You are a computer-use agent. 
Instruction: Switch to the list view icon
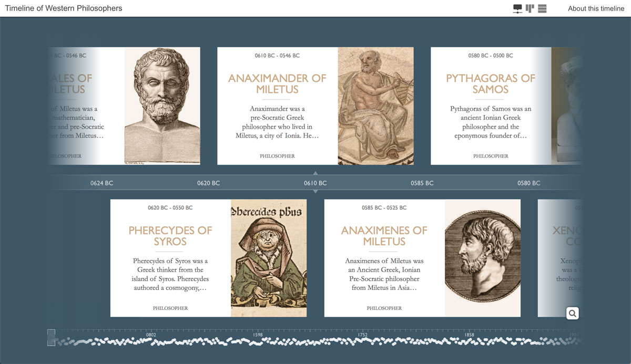(x=543, y=8)
